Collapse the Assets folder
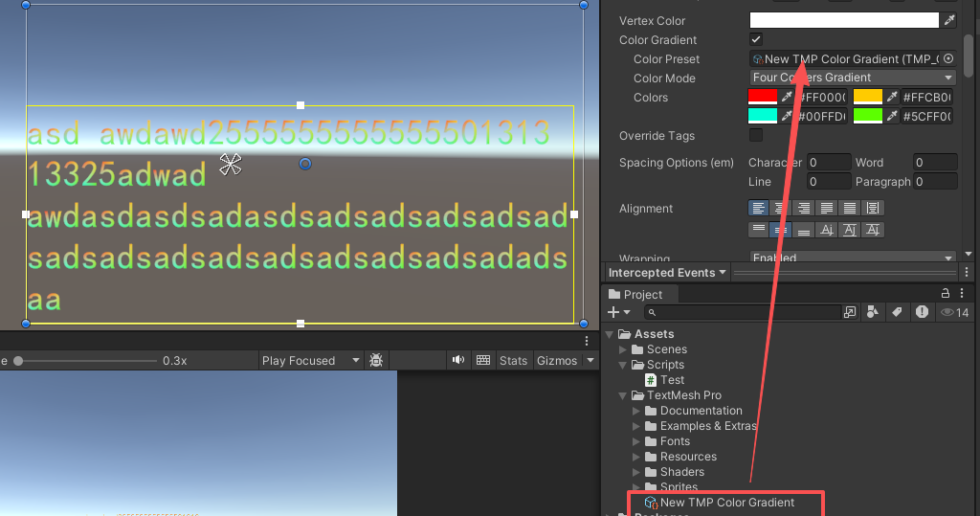Viewport: 980px width, 516px height. (610, 334)
